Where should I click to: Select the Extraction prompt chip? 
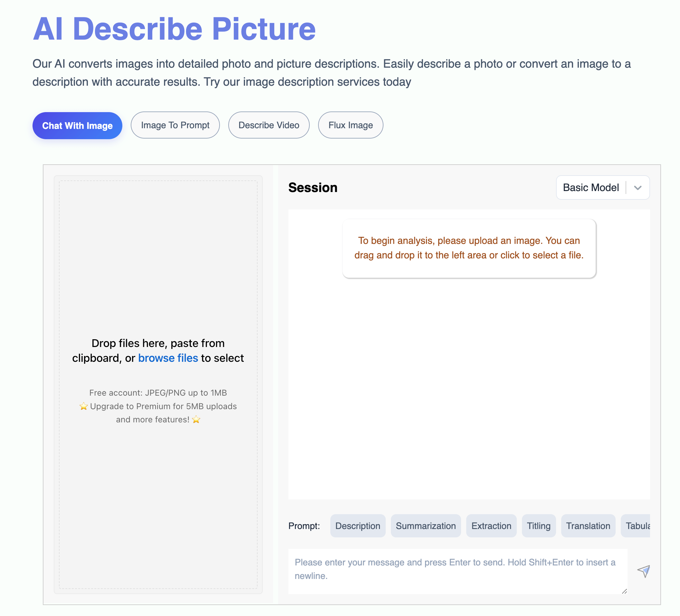[x=491, y=525]
